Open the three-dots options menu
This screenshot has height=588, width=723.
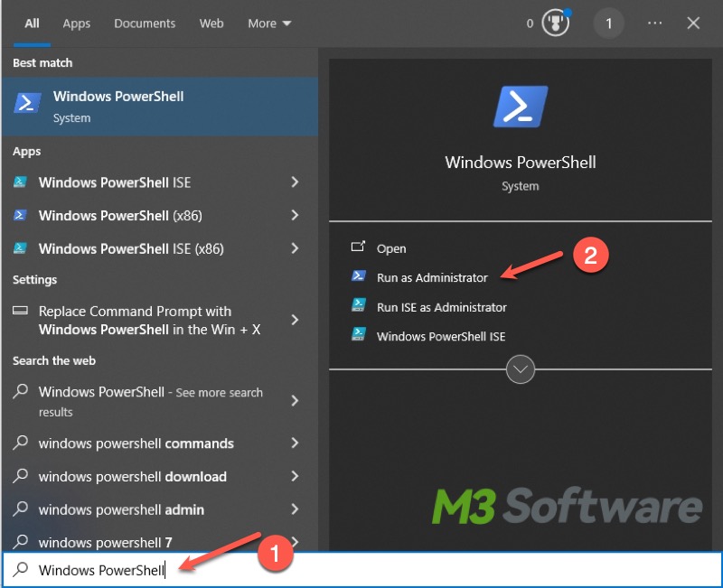point(654,23)
